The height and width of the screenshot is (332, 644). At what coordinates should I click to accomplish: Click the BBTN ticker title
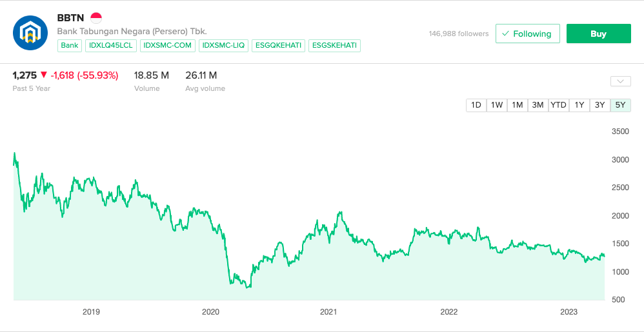(70, 19)
